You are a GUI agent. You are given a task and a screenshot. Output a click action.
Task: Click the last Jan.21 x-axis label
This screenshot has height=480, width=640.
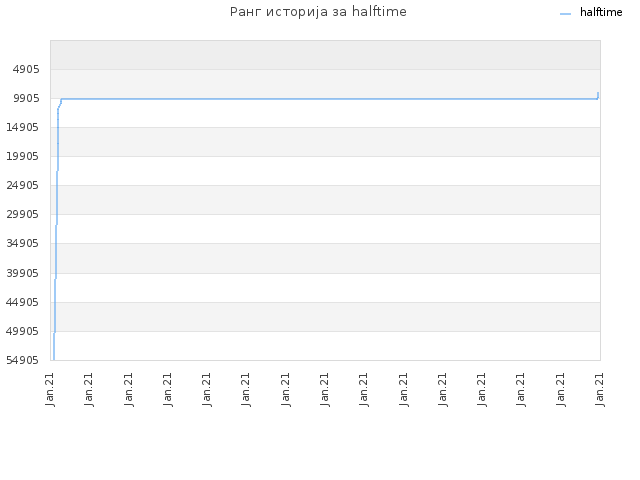click(x=600, y=389)
